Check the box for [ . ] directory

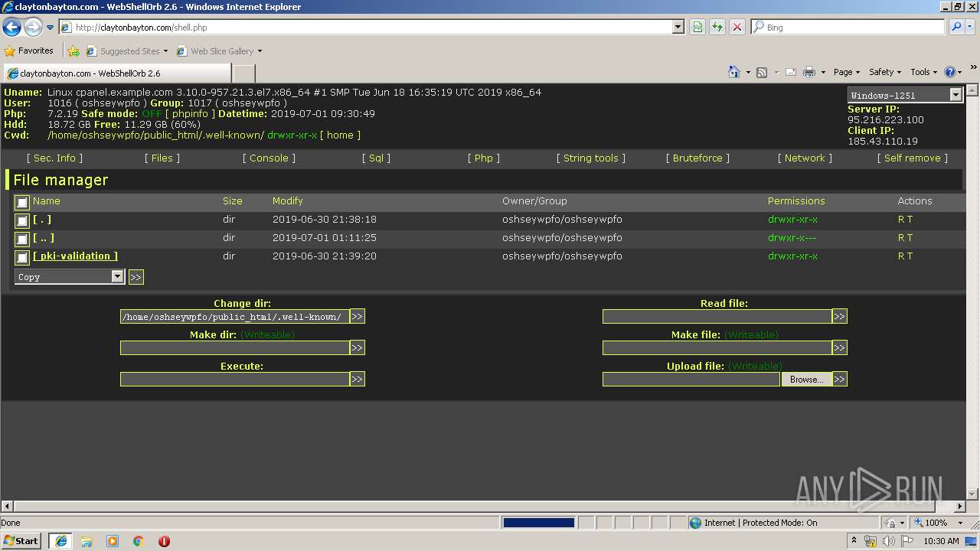[x=22, y=220]
